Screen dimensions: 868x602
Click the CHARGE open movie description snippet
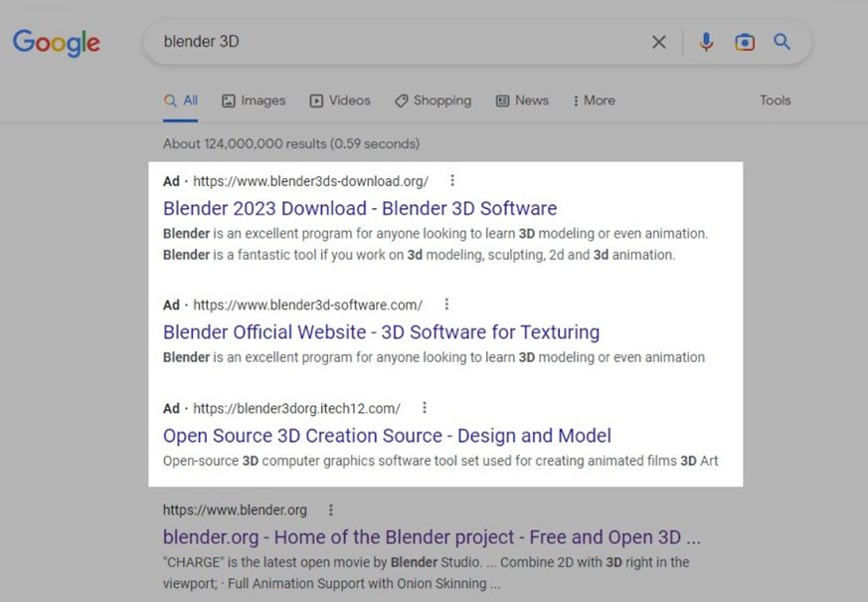(x=427, y=573)
